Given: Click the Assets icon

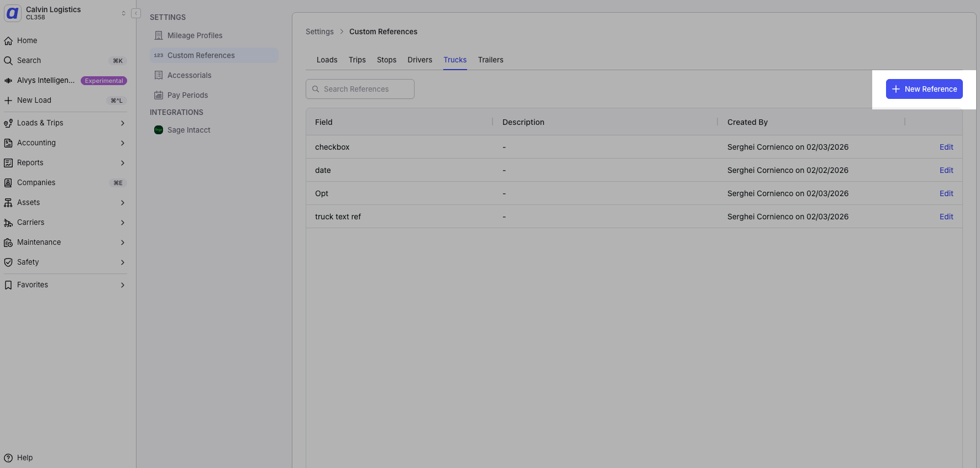Looking at the screenshot, I should (8, 203).
